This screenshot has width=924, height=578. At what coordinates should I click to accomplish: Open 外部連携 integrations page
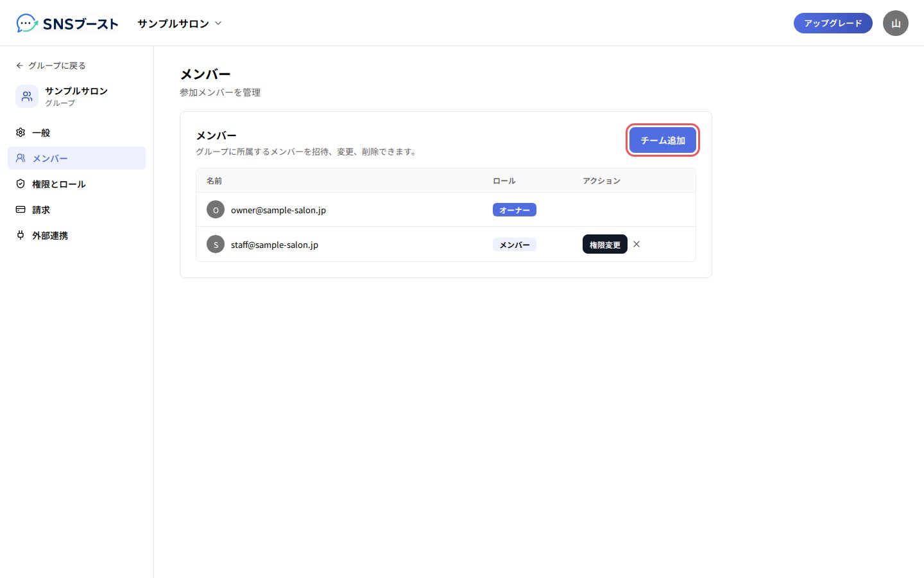click(x=76, y=235)
